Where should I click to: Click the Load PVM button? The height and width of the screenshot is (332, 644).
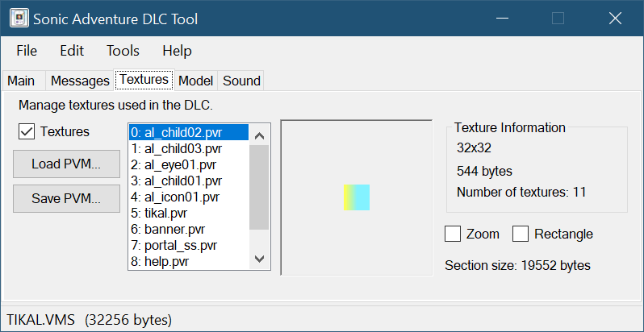pyautogui.click(x=66, y=164)
